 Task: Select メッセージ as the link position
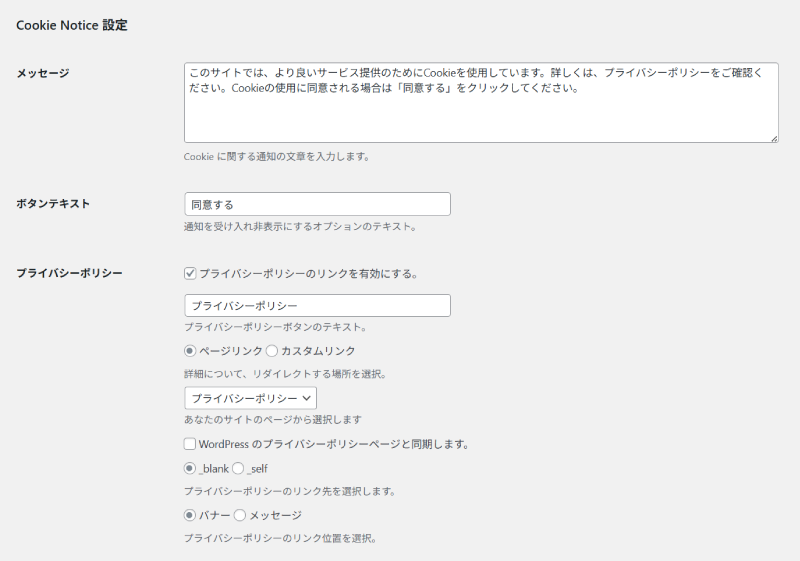click(240, 515)
